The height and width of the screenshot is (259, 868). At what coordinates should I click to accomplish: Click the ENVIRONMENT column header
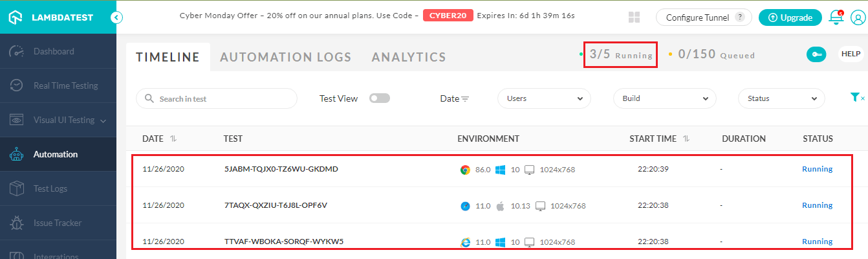click(488, 139)
